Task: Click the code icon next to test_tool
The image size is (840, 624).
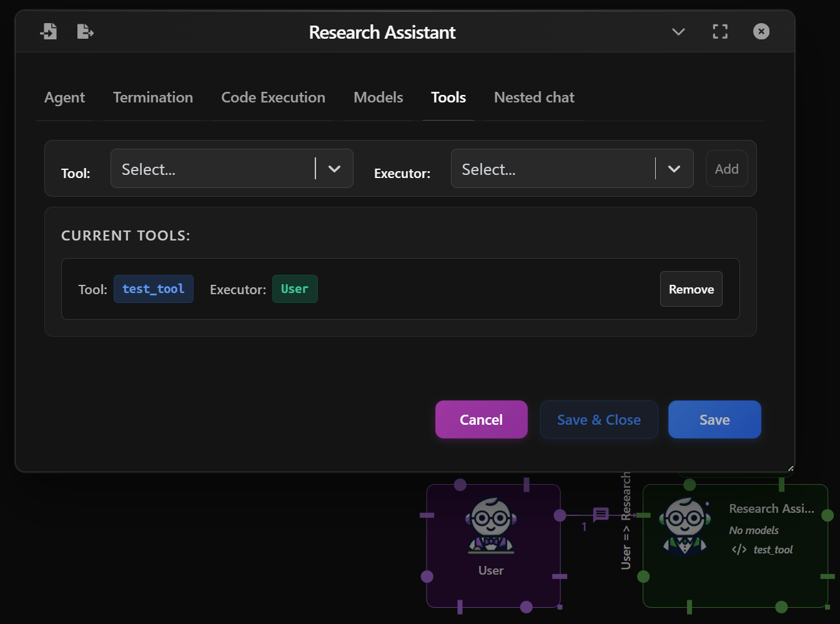Action: tap(739, 549)
